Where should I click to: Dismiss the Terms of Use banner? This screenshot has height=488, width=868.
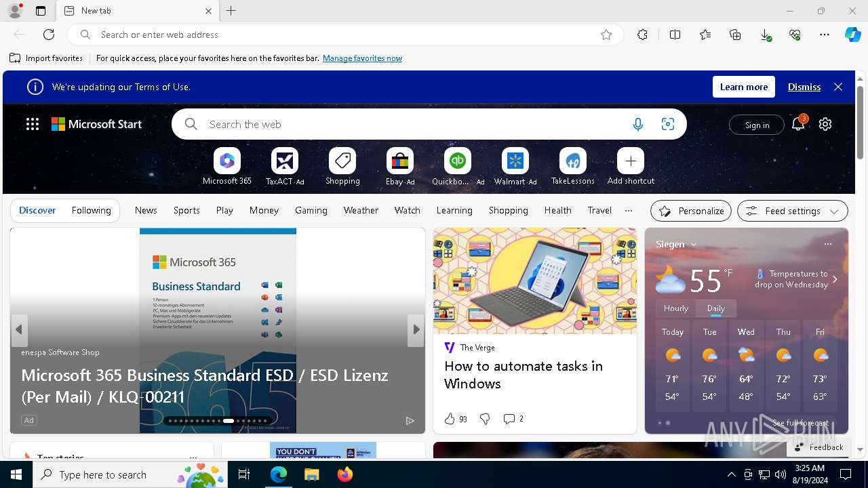pos(804,87)
